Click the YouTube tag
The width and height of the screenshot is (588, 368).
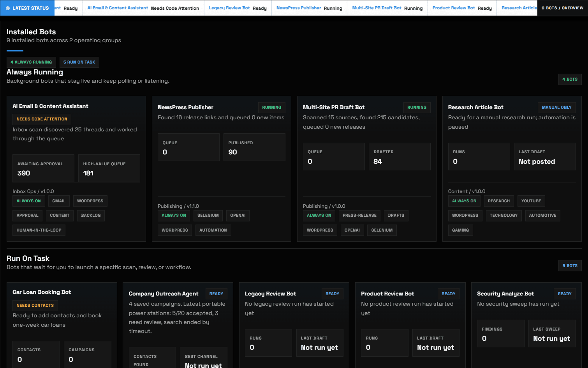(x=531, y=201)
